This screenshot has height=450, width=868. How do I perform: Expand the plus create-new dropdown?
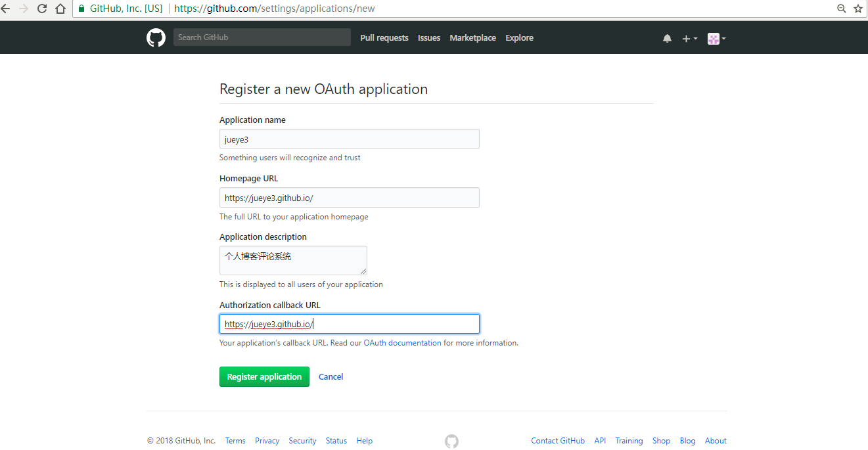pyautogui.click(x=689, y=38)
